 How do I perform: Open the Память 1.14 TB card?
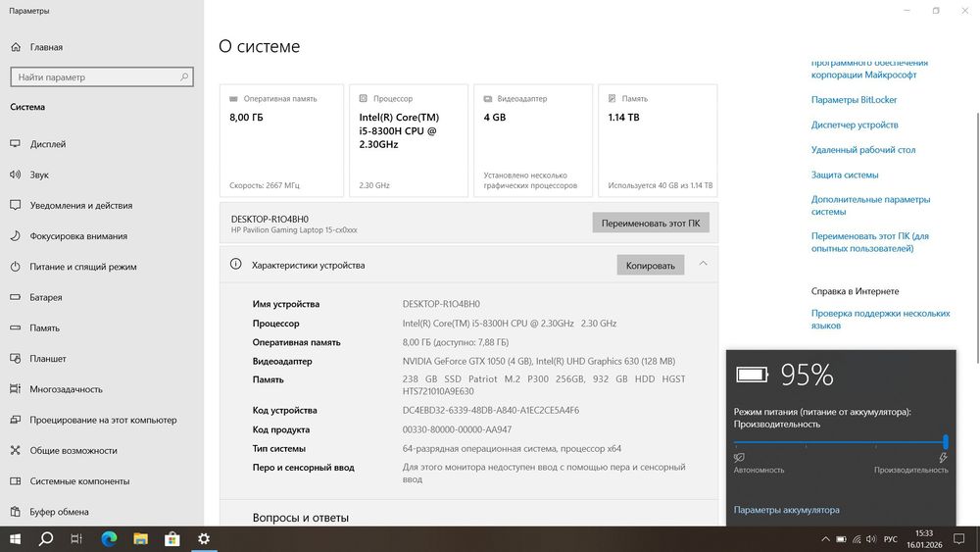point(658,140)
